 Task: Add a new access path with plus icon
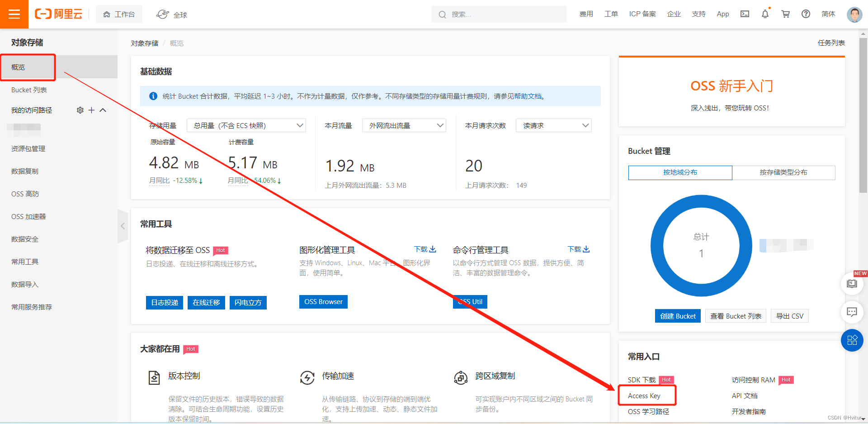tap(91, 110)
